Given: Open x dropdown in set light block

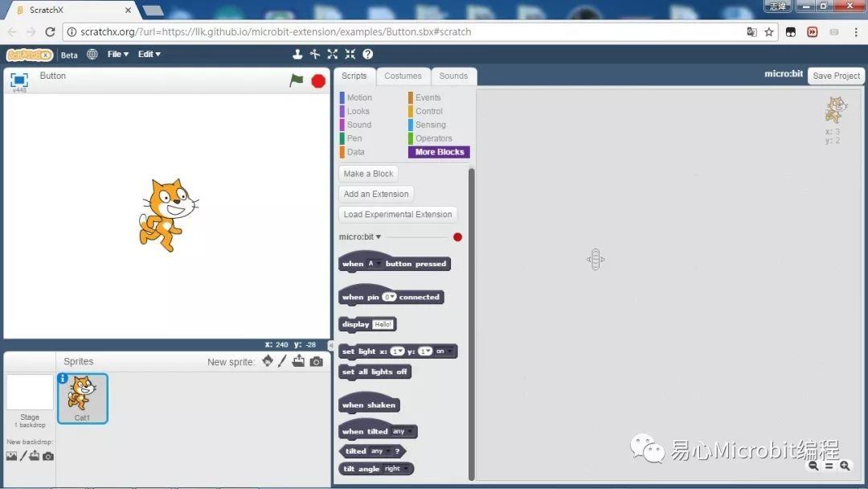Looking at the screenshot, I should [x=398, y=351].
